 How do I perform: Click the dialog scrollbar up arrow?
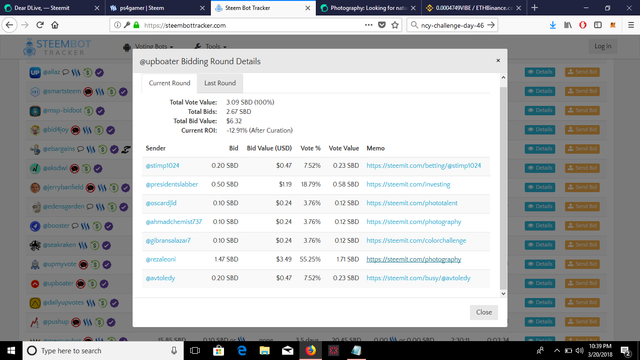pos(503,78)
